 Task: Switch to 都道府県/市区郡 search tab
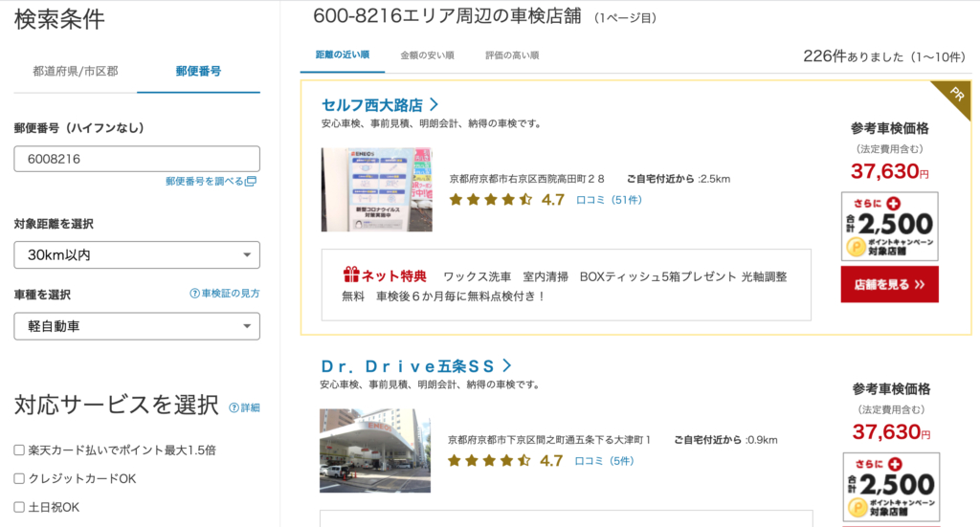(76, 72)
